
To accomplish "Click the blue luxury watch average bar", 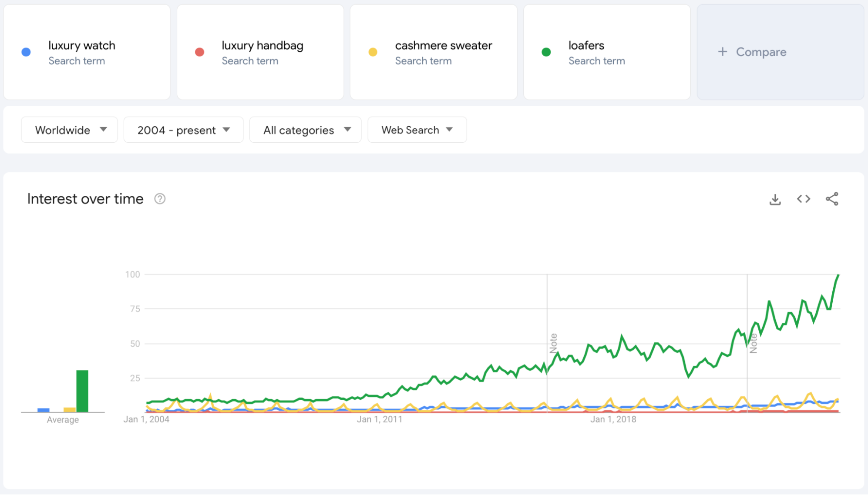I will coord(44,410).
